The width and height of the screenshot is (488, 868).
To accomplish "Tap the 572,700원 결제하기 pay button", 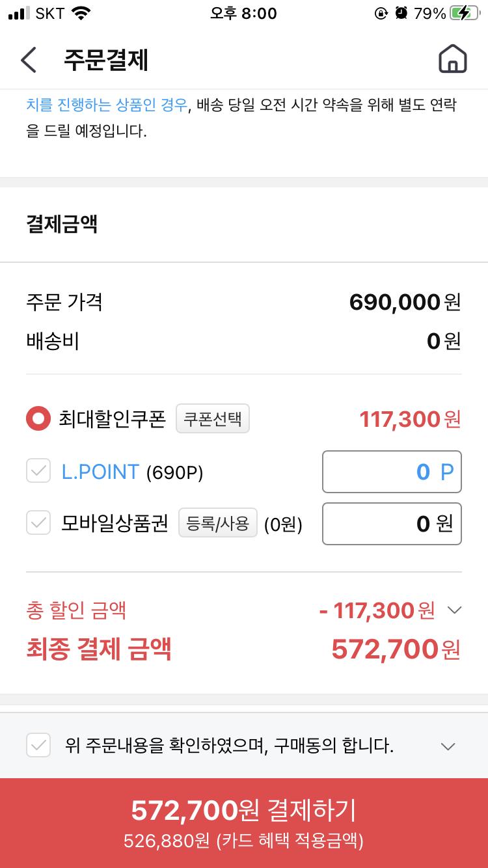I will (x=244, y=822).
